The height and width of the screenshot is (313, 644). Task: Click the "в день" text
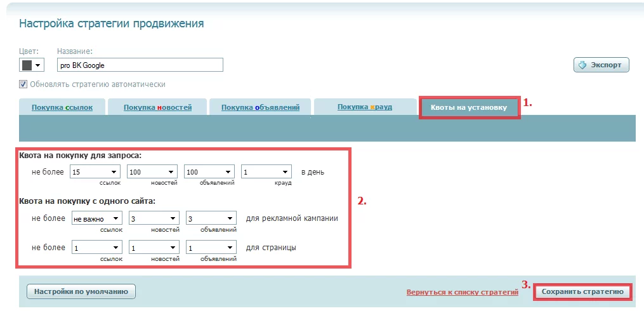[x=313, y=172]
